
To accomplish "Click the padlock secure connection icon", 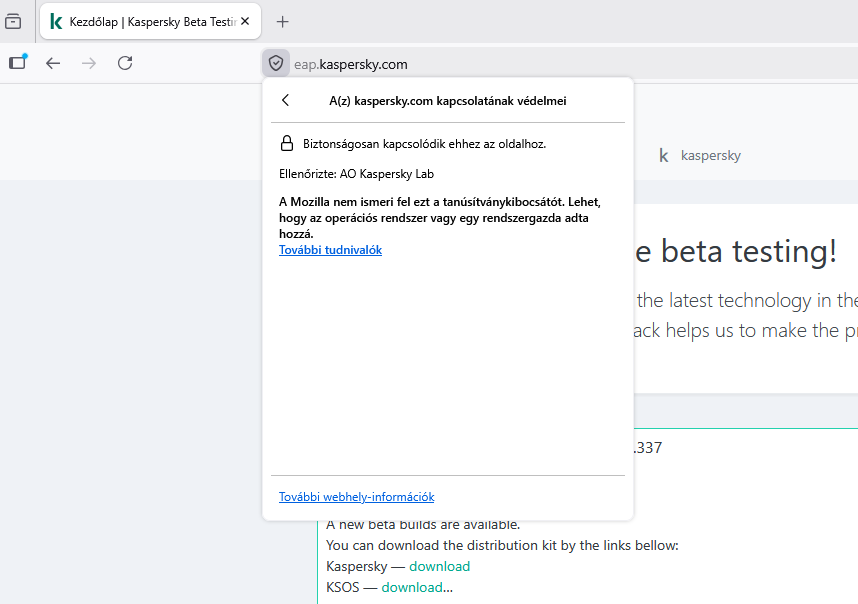I will (x=287, y=144).
